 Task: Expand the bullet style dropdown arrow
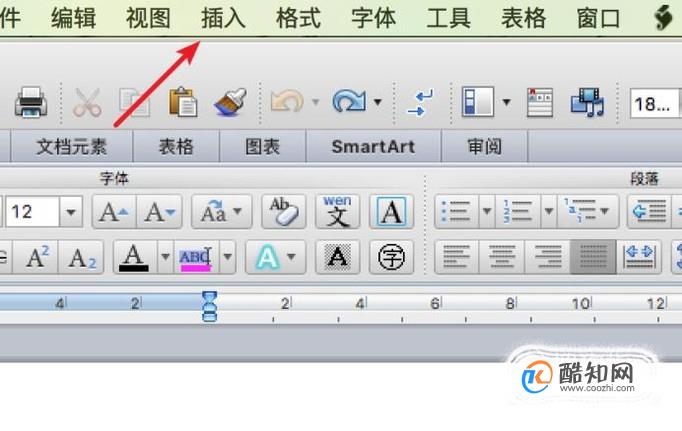pos(487,212)
